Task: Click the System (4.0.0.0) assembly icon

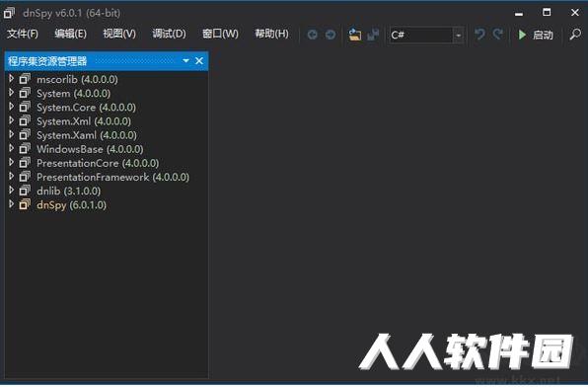Action: click(25, 93)
